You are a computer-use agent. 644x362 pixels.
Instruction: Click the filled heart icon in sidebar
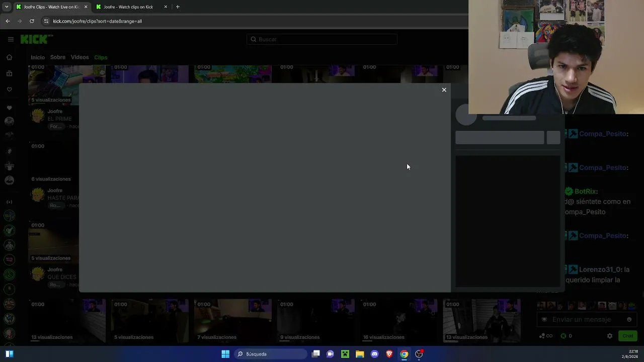pos(9,108)
